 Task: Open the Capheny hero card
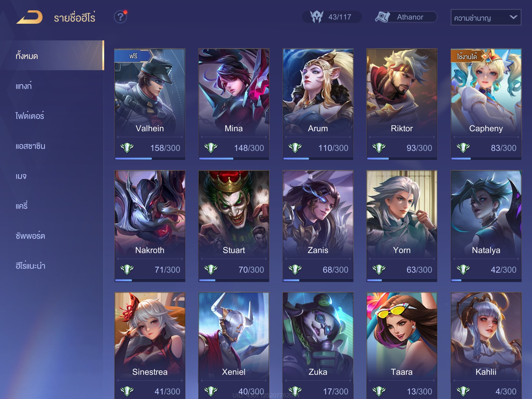point(486,104)
